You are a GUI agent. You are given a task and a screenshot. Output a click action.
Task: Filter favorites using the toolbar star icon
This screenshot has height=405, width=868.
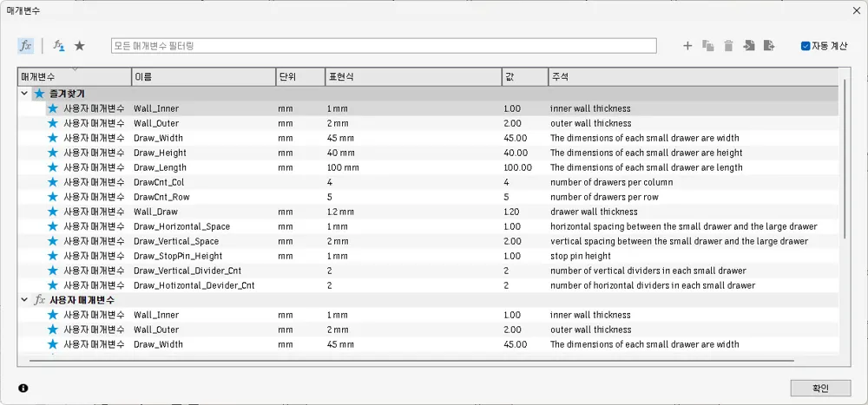coord(80,46)
